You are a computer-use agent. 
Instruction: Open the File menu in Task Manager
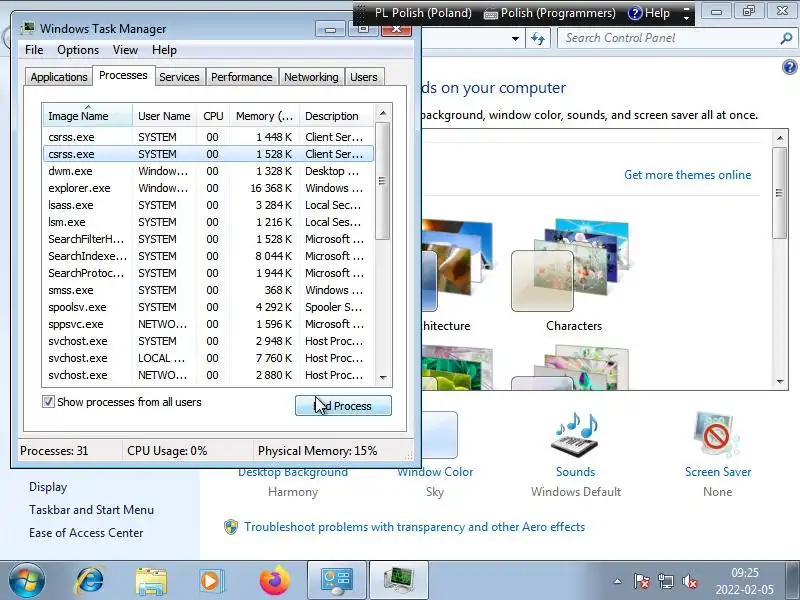point(34,50)
